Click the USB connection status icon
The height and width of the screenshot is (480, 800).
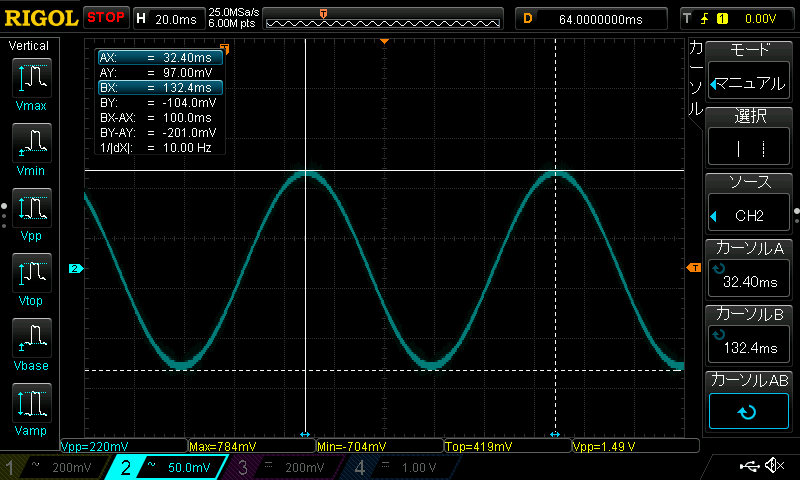[749, 465]
